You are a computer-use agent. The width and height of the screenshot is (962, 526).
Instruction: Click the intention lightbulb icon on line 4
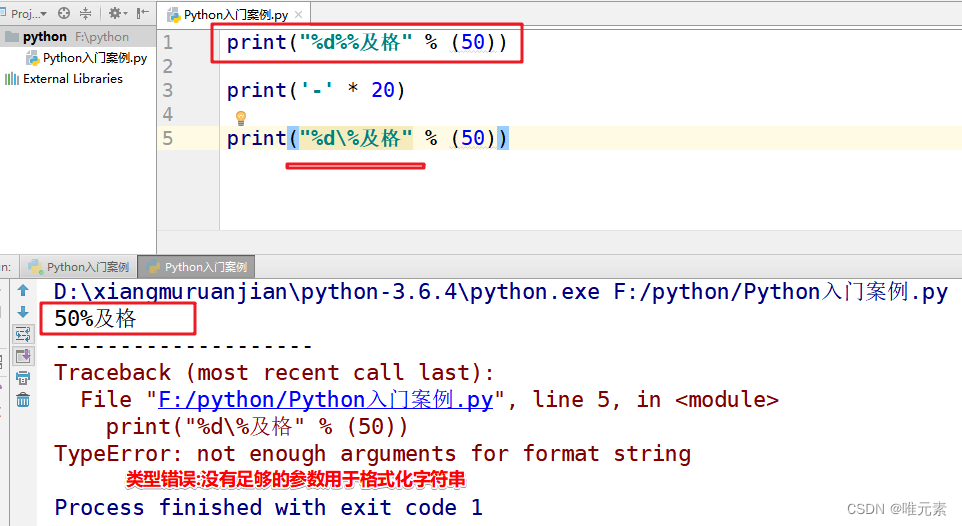[240, 118]
